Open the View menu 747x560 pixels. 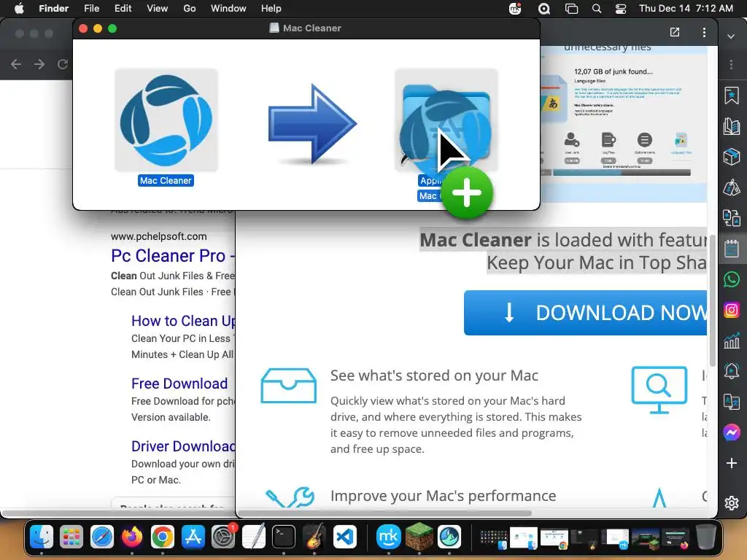click(x=158, y=9)
